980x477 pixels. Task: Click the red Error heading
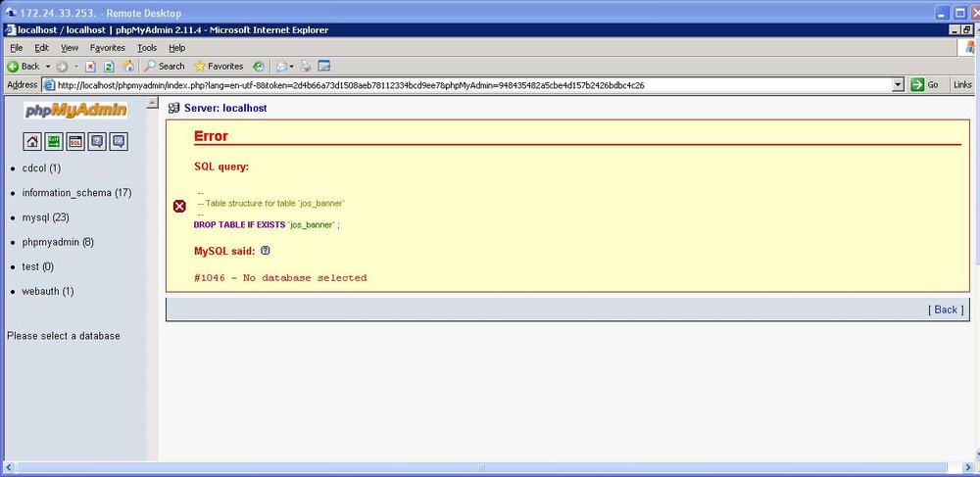pos(211,136)
